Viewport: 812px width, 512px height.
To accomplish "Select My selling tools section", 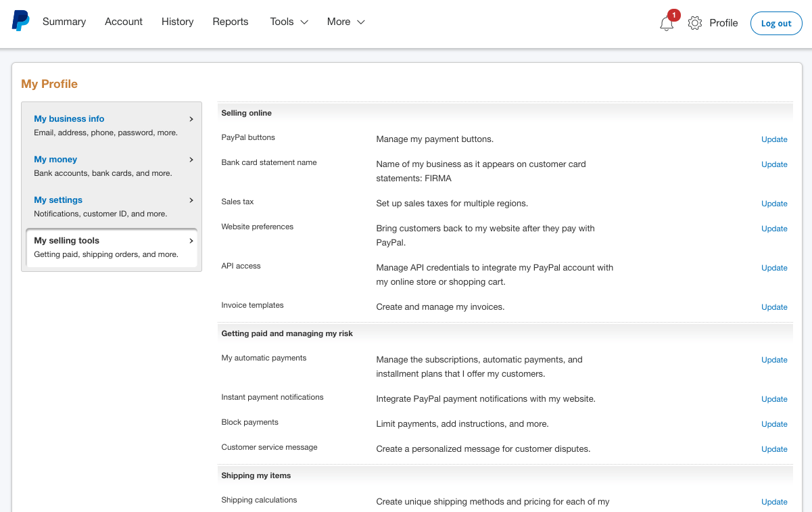I will (x=112, y=248).
